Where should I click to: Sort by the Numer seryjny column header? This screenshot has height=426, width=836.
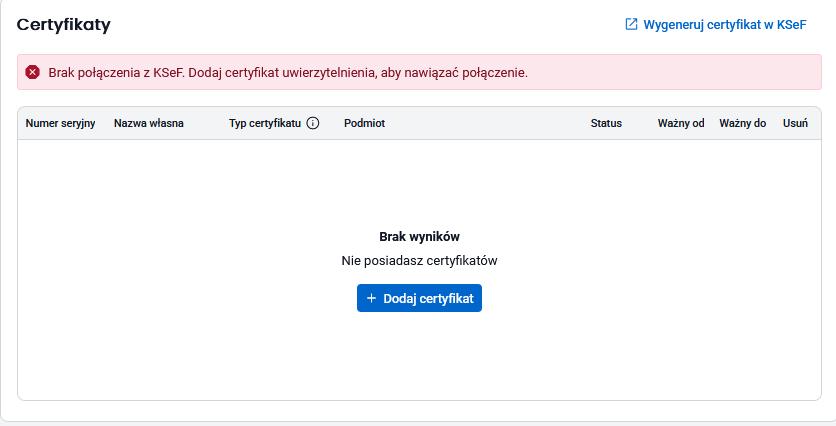point(60,123)
